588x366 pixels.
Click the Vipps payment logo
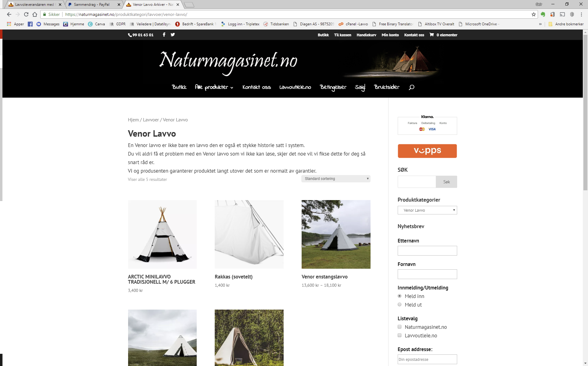[427, 151]
